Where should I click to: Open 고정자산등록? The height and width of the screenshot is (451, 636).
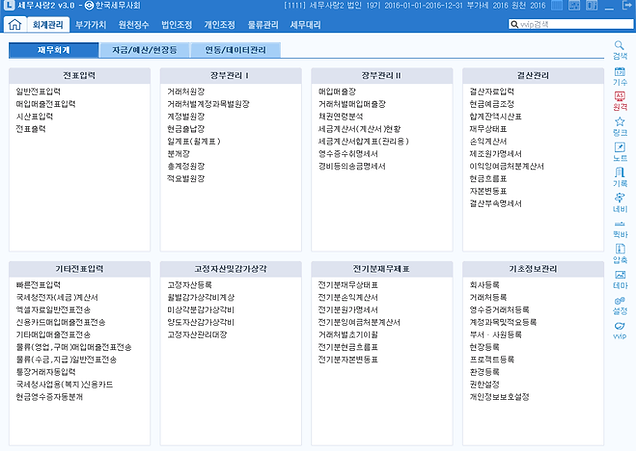point(189,285)
